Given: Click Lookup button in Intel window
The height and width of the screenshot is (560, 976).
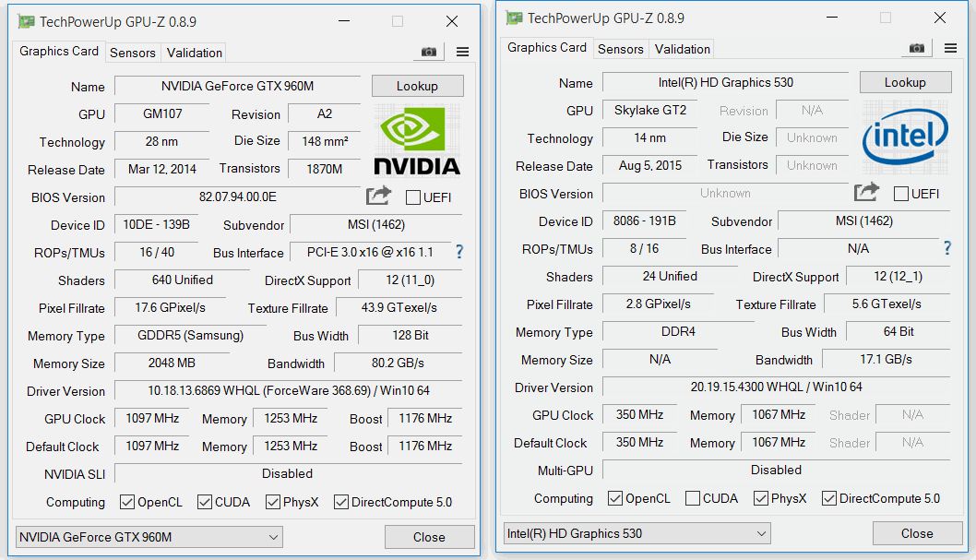Looking at the screenshot, I should [x=906, y=82].
